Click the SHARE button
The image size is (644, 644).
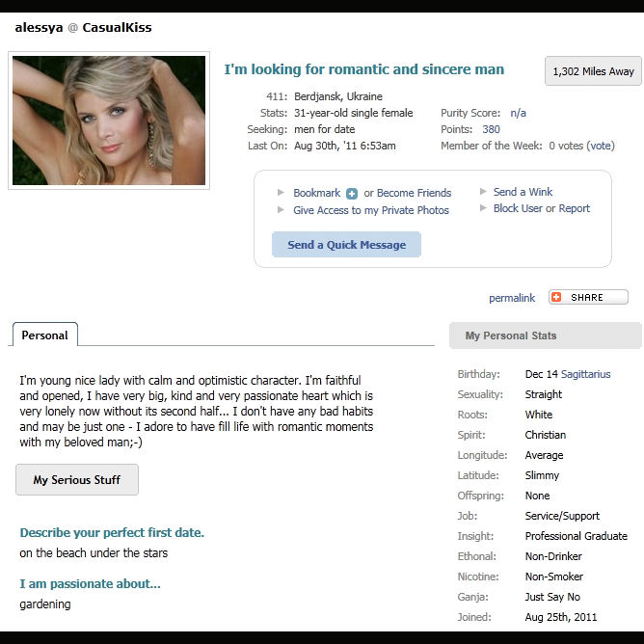[588, 297]
